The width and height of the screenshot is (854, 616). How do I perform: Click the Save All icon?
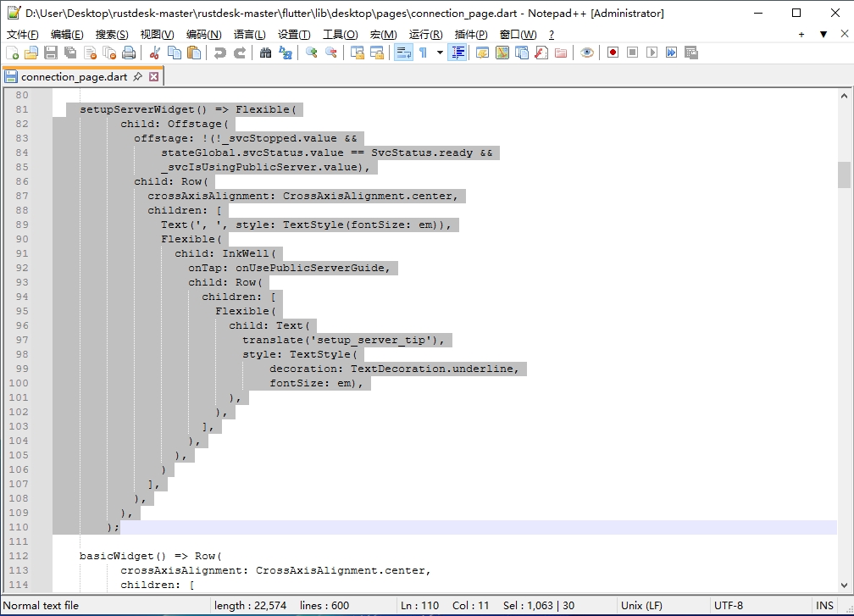coord(71,53)
